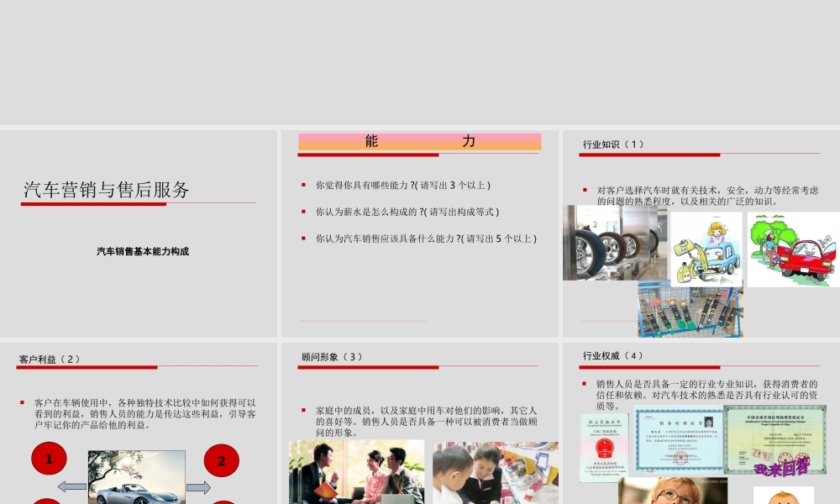Click the left-pointing gray arrow
840x504 pixels.
coord(71,487)
